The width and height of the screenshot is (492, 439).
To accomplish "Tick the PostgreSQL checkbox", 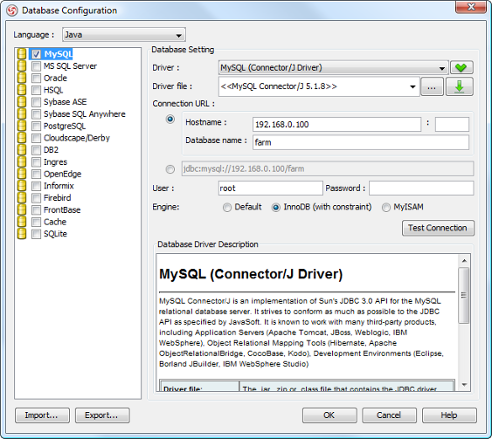I will tap(36, 126).
